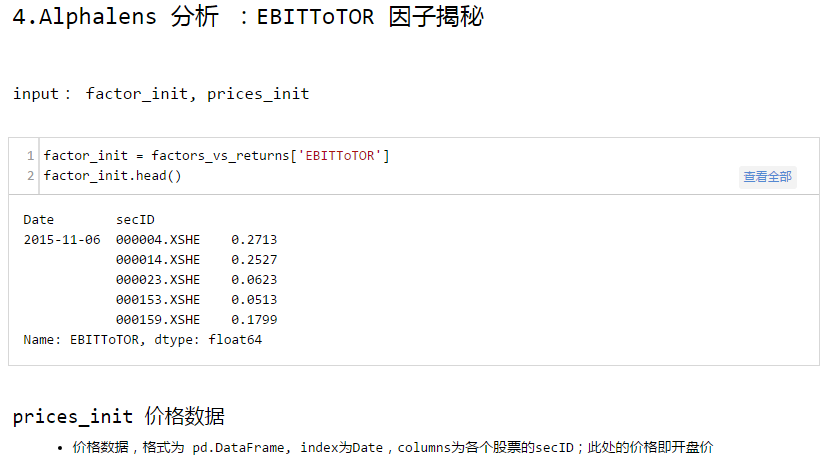Click the input: factor_init, prices_init text
Screen dimensions: 828x470
tap(161, 94)
